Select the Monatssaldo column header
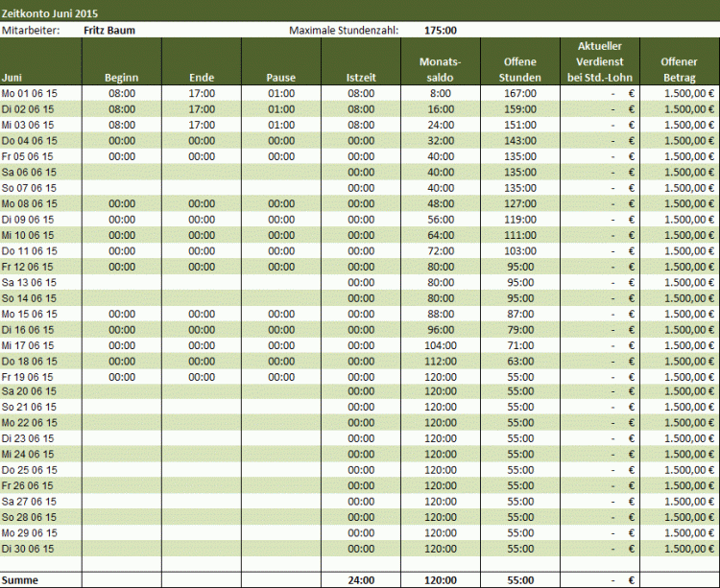Viewport: 720px width, 588px height. (x=440, y=69)
